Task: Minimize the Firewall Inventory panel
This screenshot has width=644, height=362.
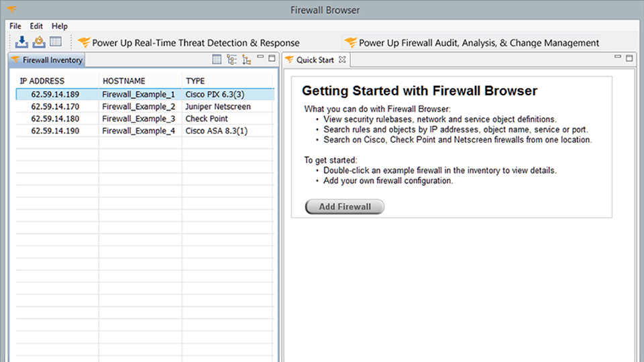Action: (x=260, y=56)
